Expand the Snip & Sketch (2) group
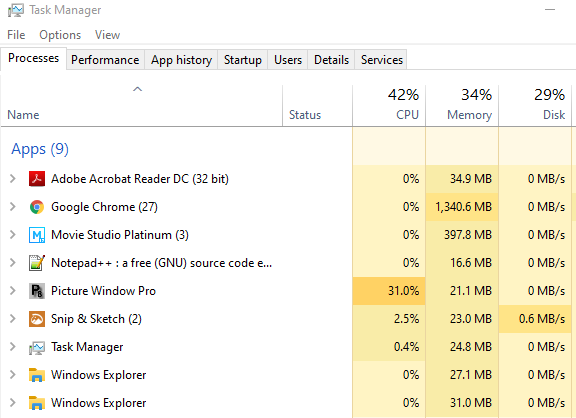The image size is (576, 418). (12, 318)
